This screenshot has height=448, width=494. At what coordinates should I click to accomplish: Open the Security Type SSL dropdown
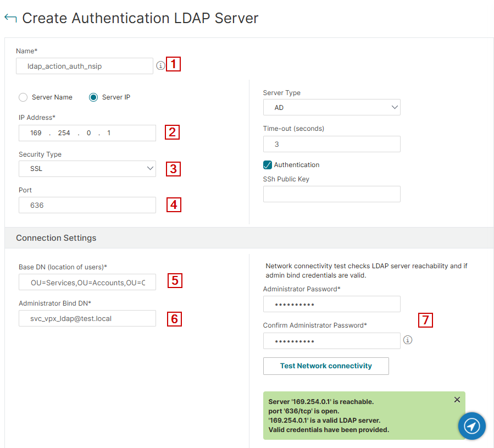pyautogui.click(x=87, y=169)
